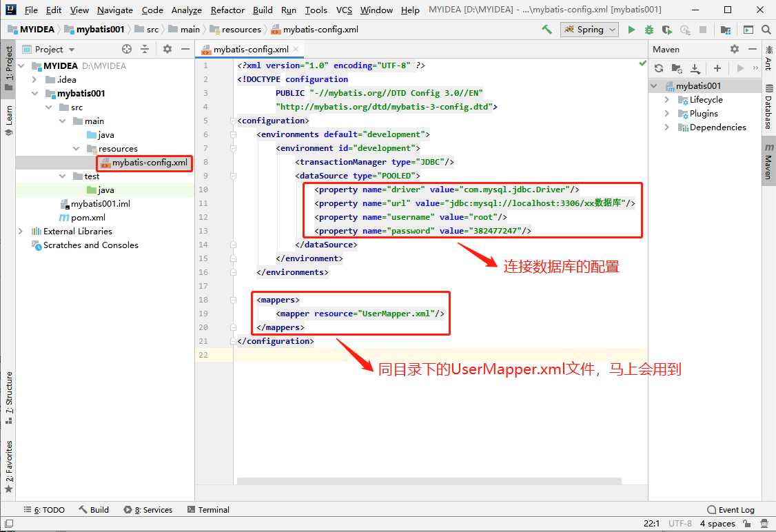Collapse the test folder node

pyautogui.click(x=62, y=176)
